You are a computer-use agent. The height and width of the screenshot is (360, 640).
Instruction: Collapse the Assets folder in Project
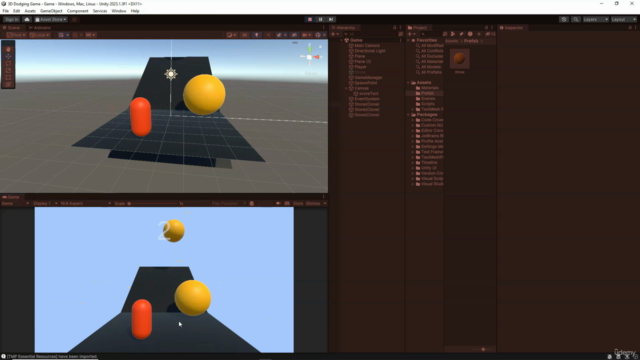coord(409,82)
